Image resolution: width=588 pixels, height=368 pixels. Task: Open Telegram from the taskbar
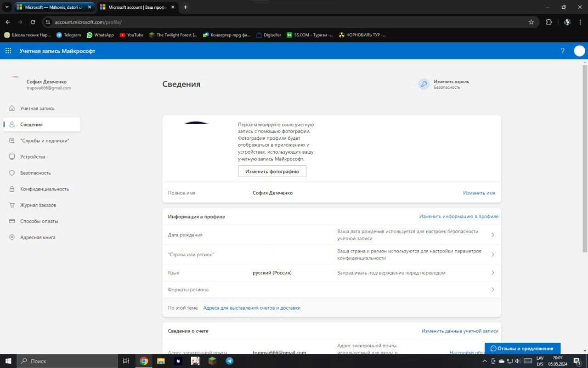(229, 361)
